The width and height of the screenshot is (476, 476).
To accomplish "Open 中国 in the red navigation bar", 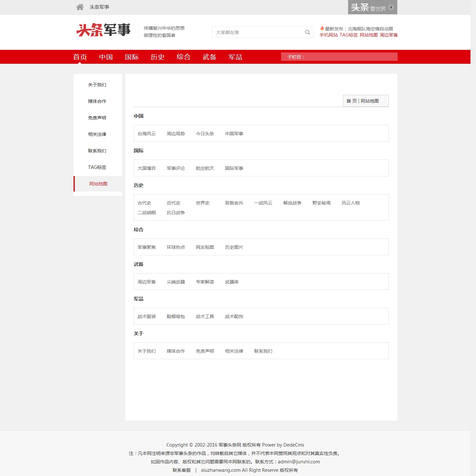I will (106, 57).
